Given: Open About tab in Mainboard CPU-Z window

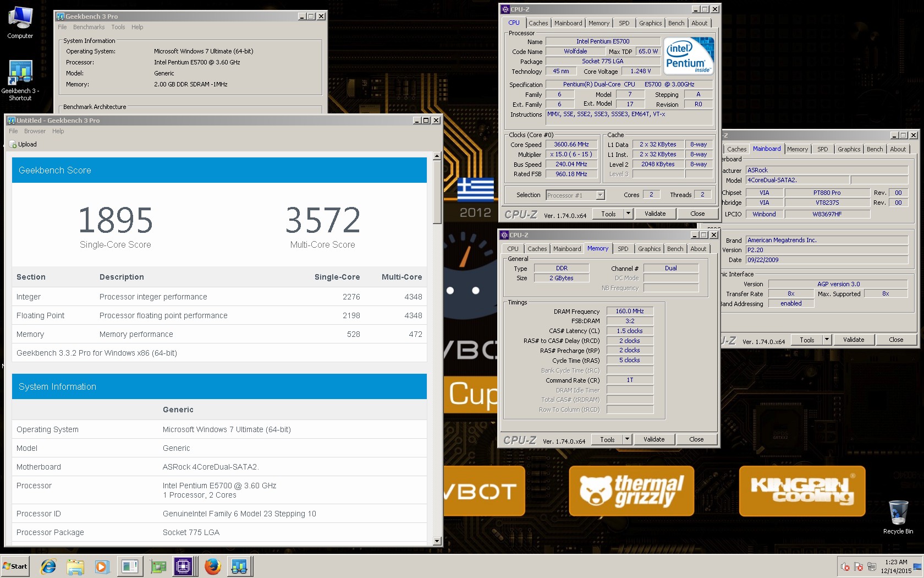Looking at the screenshot, I should 898,149.
